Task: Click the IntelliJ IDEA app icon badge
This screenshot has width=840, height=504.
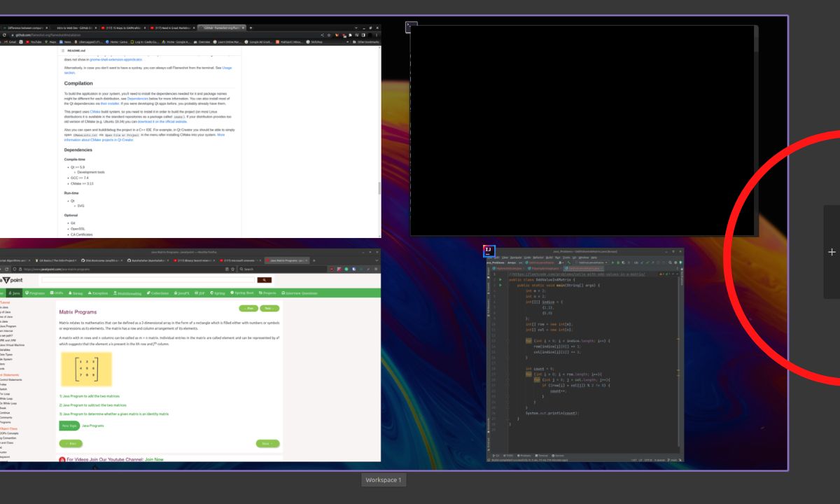Action: pyautogui.click(x=489, y=251)
